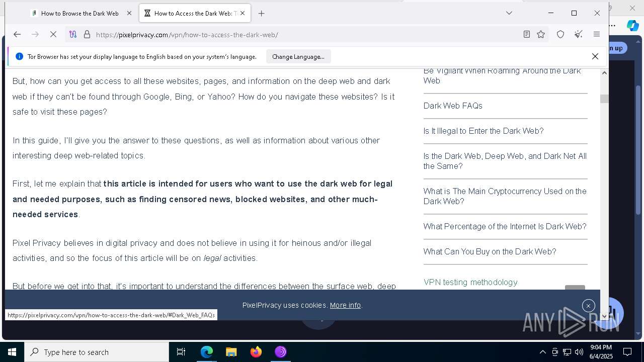Click the Change Language button

pyautogui.click(x=298, y=57)
